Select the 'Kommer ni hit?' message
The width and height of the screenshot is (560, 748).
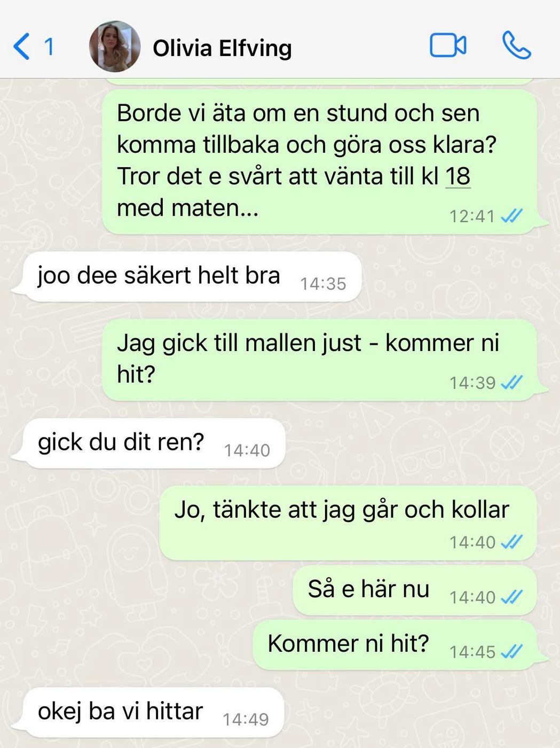(x=395, y=645)
